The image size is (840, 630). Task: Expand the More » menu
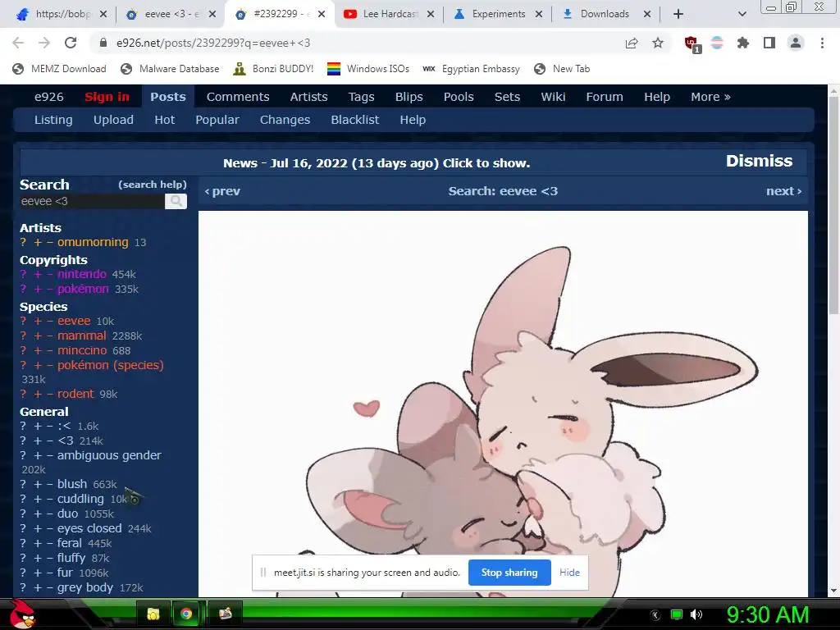pos(710,97)
